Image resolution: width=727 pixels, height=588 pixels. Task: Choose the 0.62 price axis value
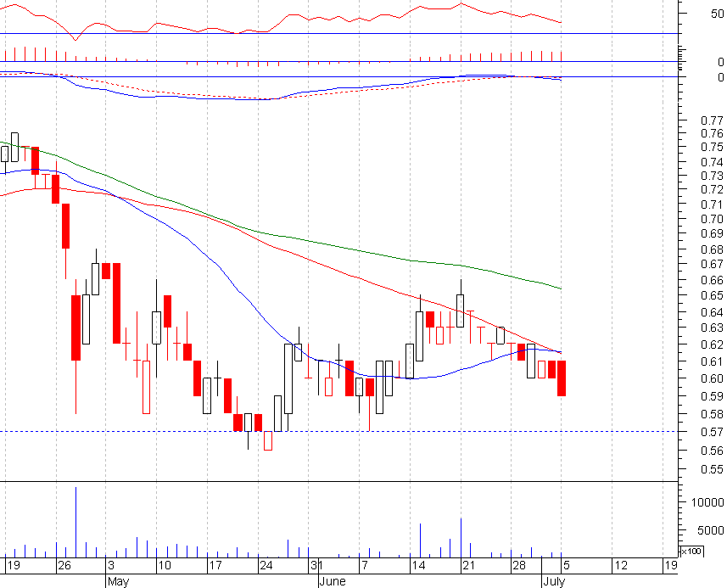[x=712, y=344]
